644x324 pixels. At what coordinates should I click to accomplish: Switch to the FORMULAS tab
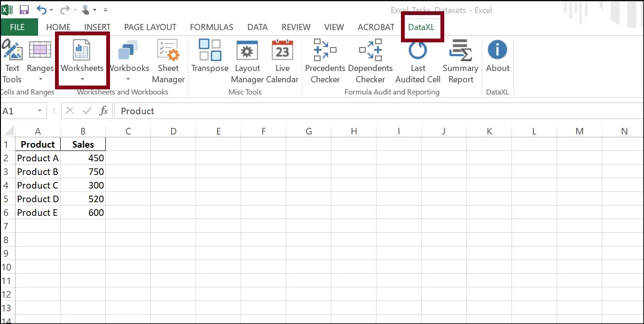[x=212, y=27]
